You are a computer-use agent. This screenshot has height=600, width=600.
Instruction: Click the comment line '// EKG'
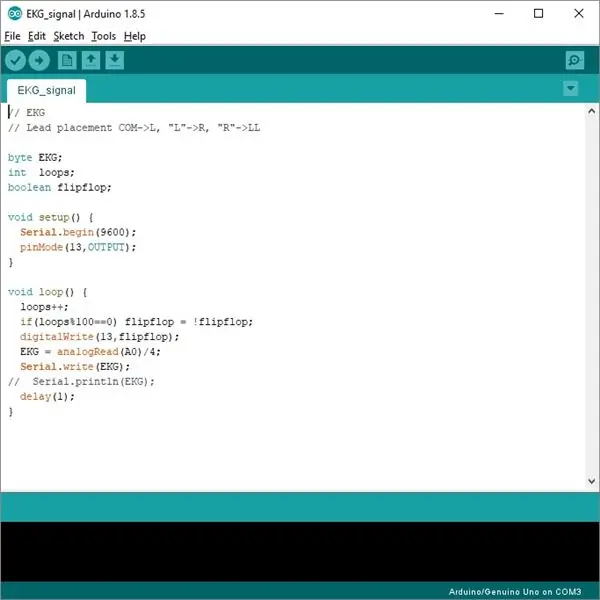(x=26, y=112)
